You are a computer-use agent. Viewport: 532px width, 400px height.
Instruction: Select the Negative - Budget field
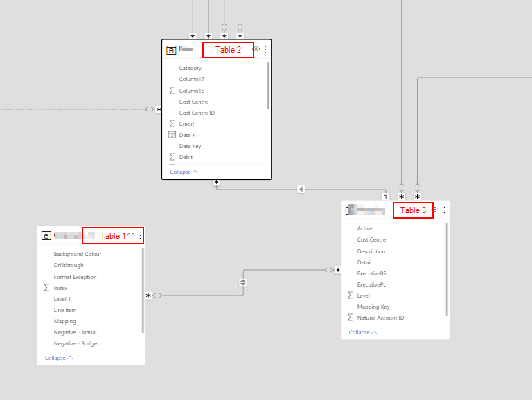tap(76, 343)
